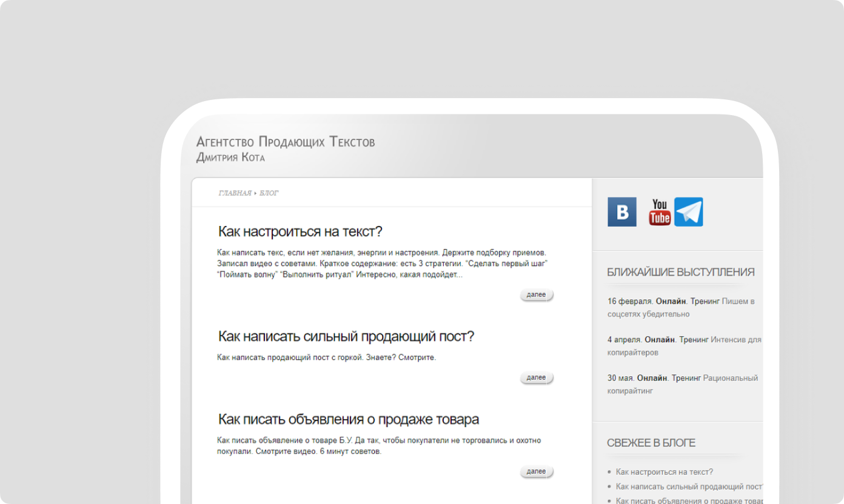Click the date text 16 февраля
Screen dimensions: 844x504
point(630,301)
